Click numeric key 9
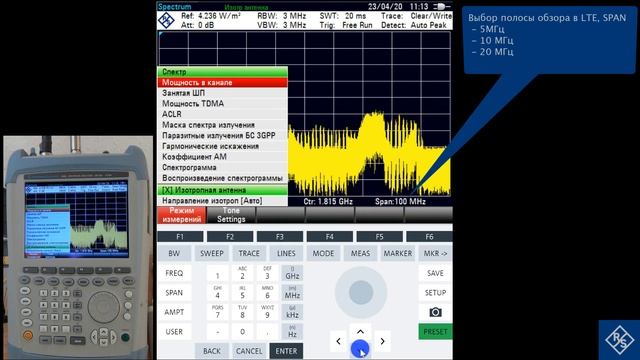This screenshot has width=640, height=360. click(267, 312)
